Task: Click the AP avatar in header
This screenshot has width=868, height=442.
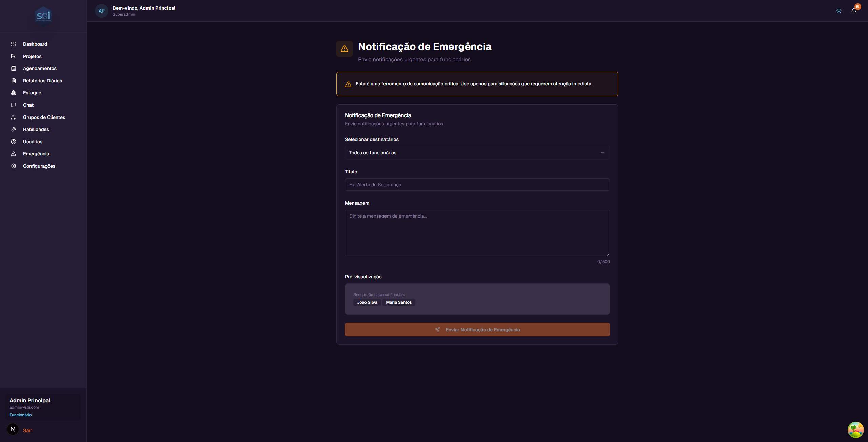Action: click(x=101, y=11)
